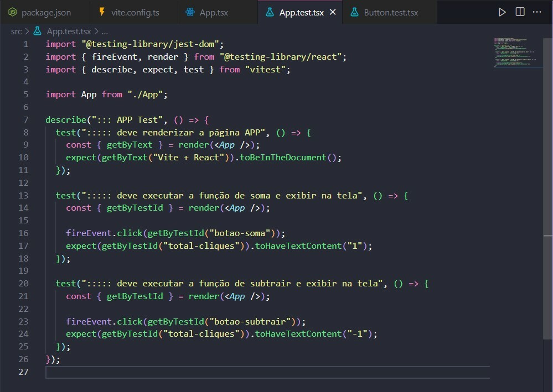
Task: Click the flask icon in the breadcrumb
Action: pos(38,32)
